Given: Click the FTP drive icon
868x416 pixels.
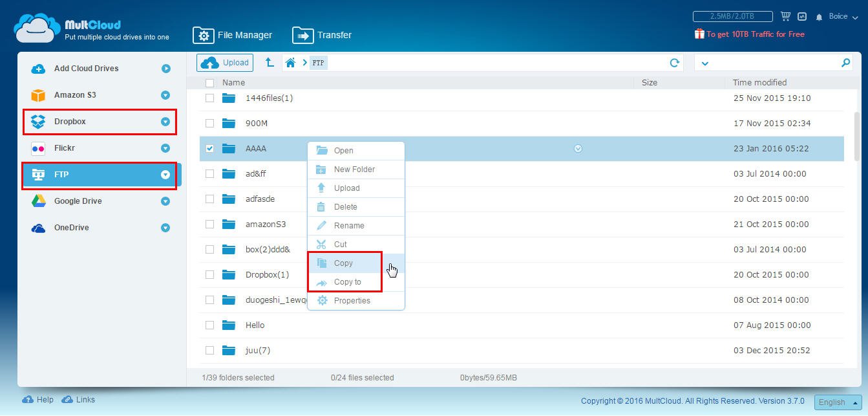Looking at the screenshot, I should pos(38,175).
